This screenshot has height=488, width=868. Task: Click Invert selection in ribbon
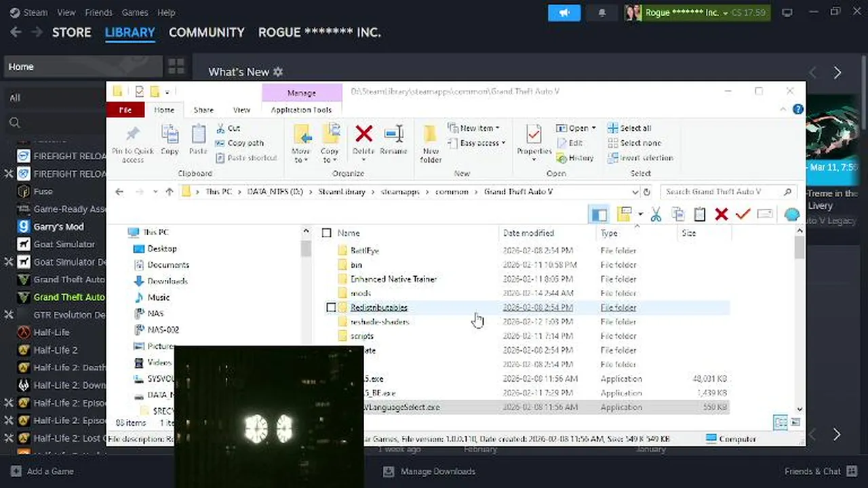[x=640, y=158]
